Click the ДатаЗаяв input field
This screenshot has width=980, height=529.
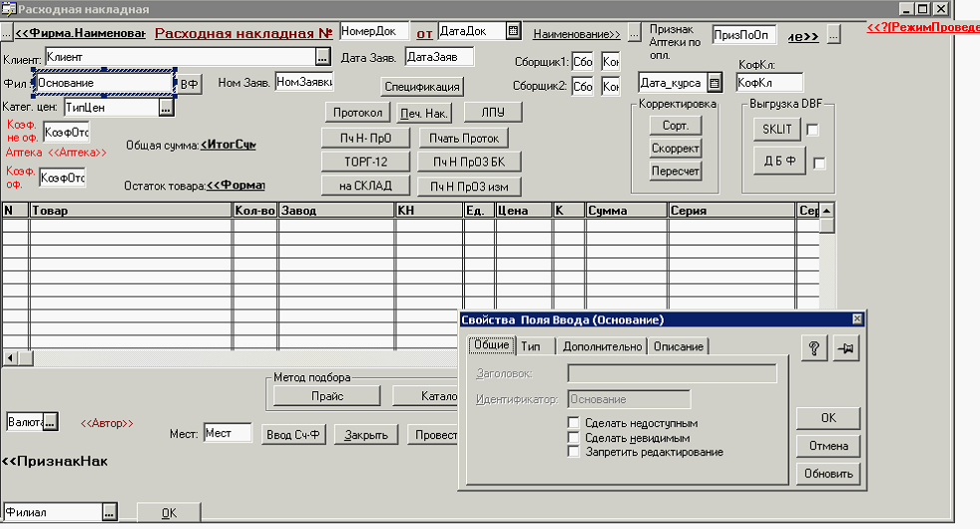coord(439,57)
